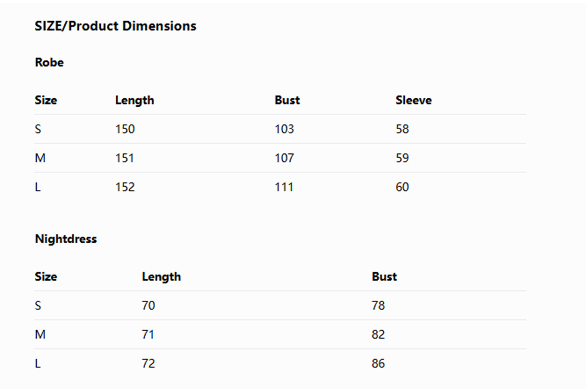Click Robe size M bust value 107
This screenshot has width=586, height=392.
pyautogui.click(x=284, y=158)
